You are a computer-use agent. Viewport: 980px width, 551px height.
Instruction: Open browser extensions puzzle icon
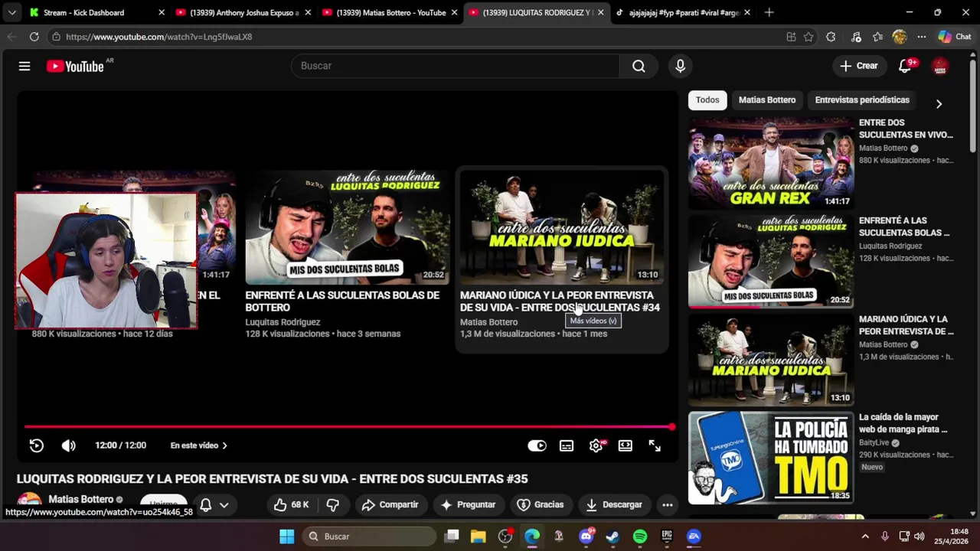[x=831, y=37]
